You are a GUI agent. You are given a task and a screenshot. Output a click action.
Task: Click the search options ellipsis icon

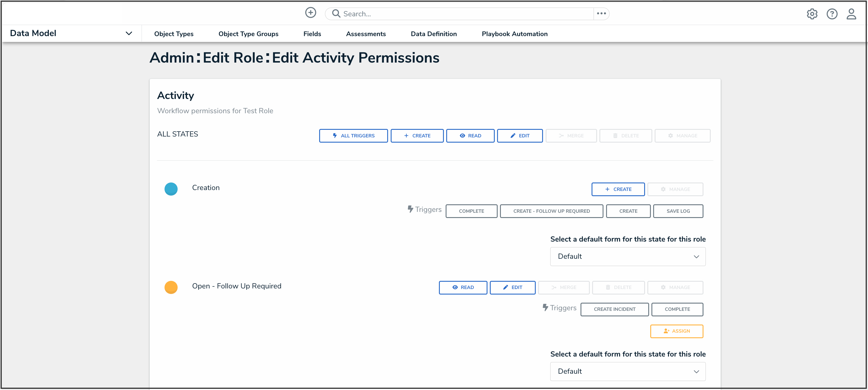601,13
